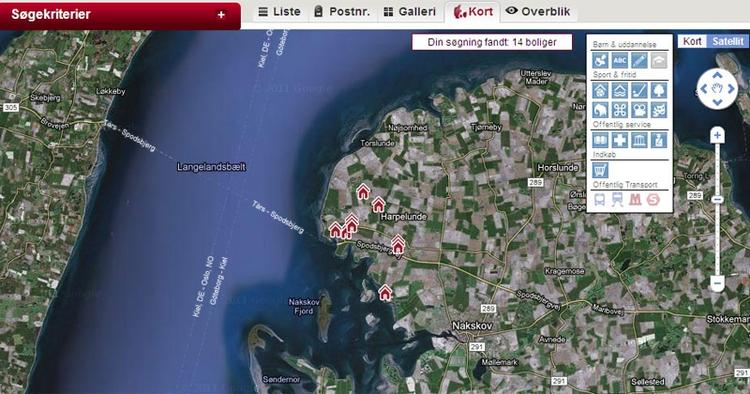Click the Langelandsbælt label on the water

[x=211, y=167]
